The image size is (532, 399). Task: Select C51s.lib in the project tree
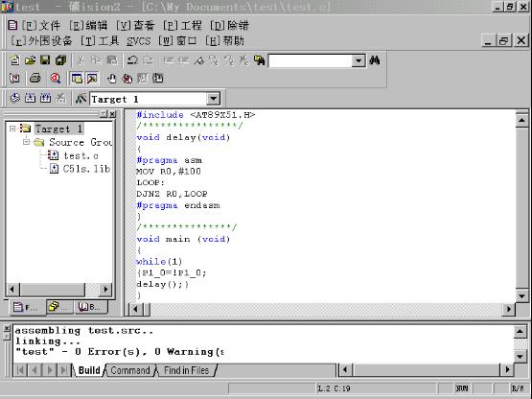point(86,169)
